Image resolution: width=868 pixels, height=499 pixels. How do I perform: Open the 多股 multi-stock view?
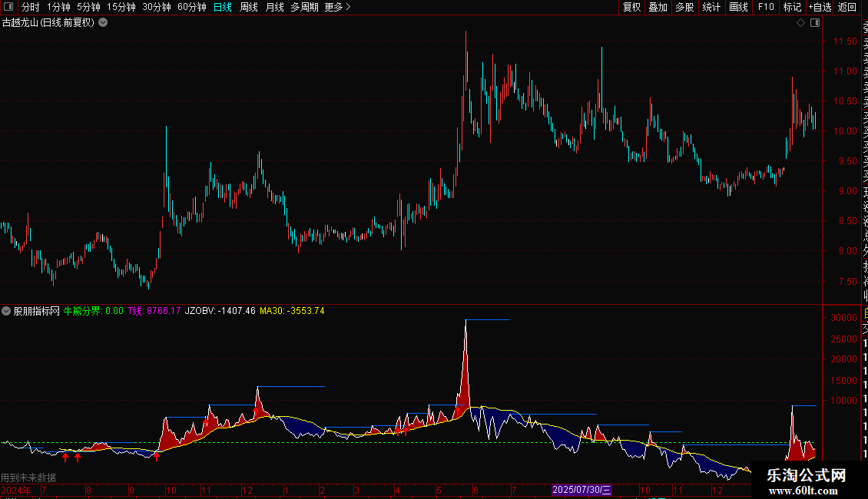(x=684, y=7)
